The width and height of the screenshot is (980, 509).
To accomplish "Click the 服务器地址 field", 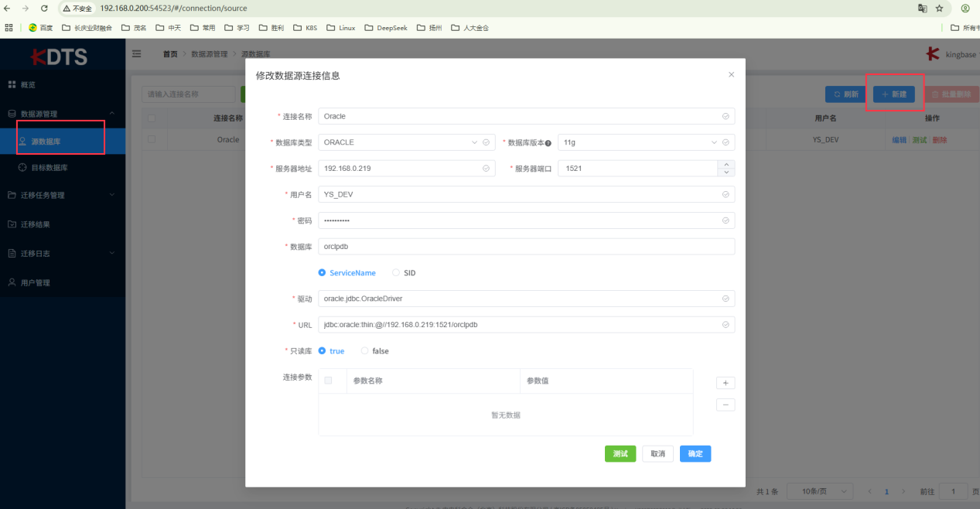I will (407, 169).
